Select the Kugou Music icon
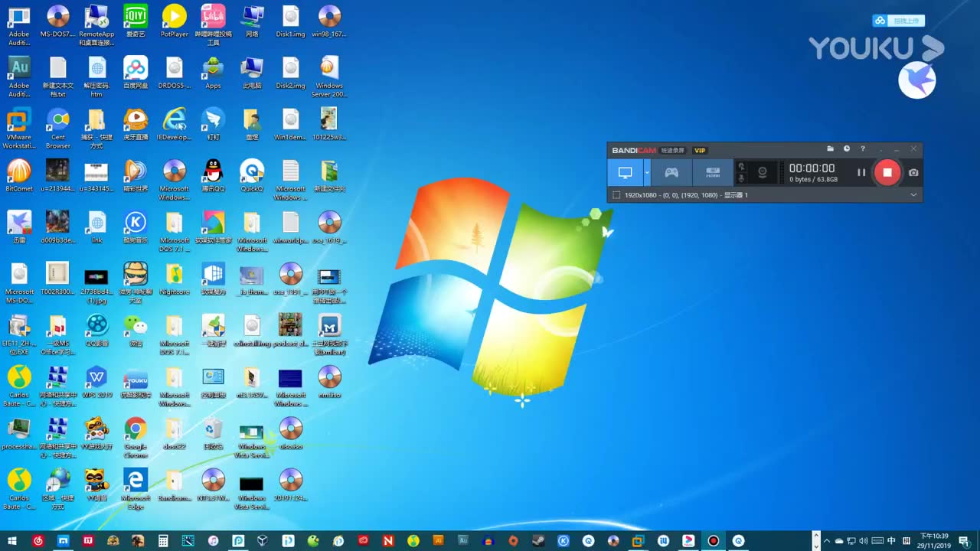Screen dimensions: 980x551 point(136,227)
